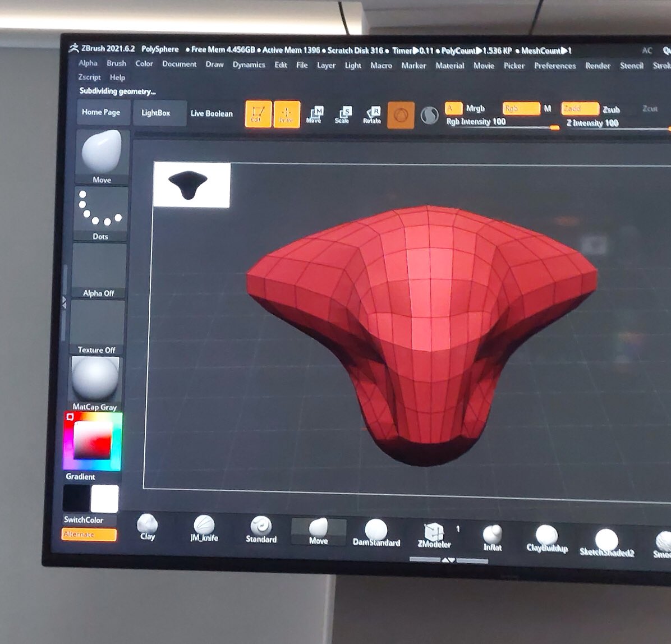Screen dimensions: 671x644
Task: Toggle the Alternate color button
Action: tap(89, 535)
